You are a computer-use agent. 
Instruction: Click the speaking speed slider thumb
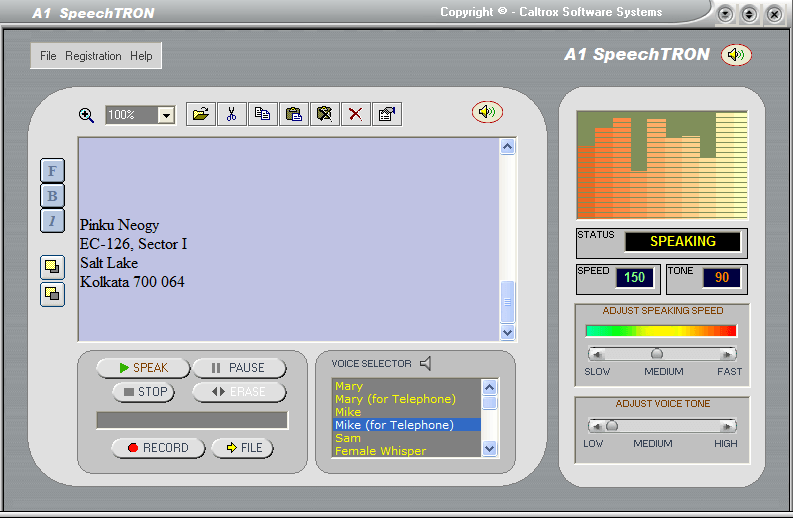point(656,354)
